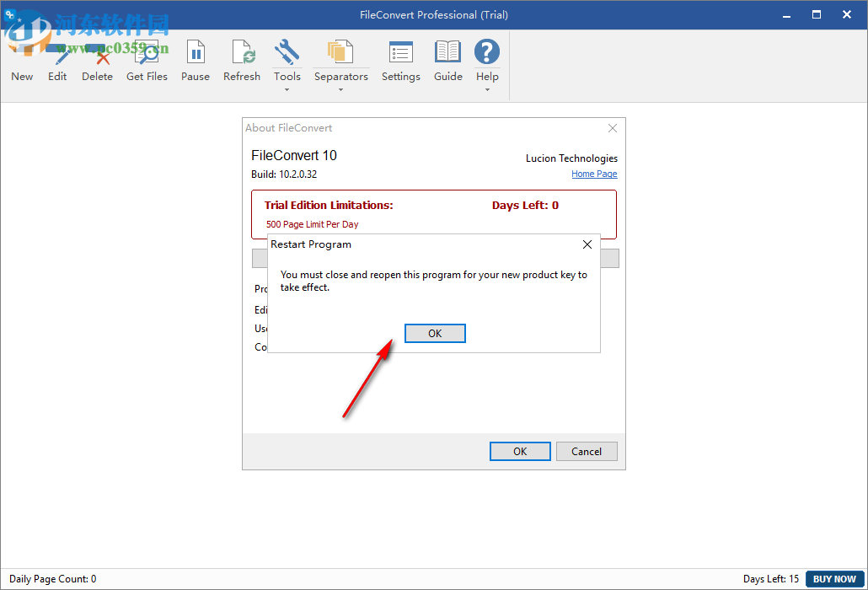Open Help
Image resolution: width=868 pixels, height=590 pixels.
[x=487, y=52]
